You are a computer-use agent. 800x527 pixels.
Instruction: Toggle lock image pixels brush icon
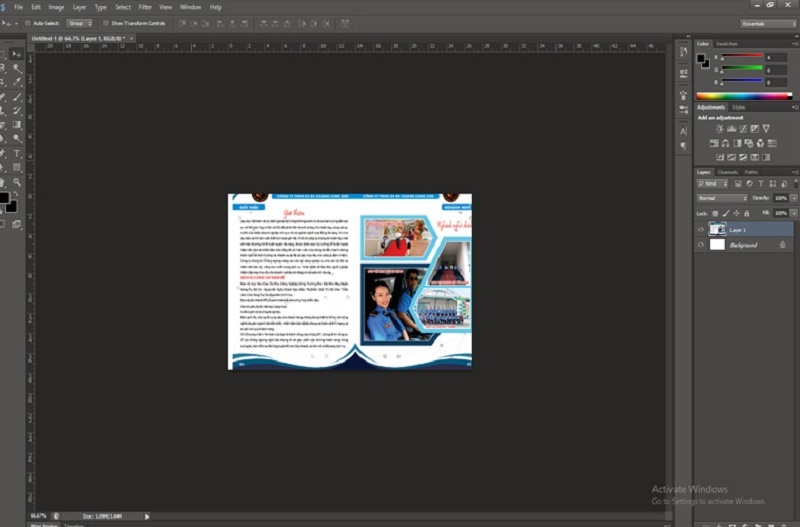[726, 213]
